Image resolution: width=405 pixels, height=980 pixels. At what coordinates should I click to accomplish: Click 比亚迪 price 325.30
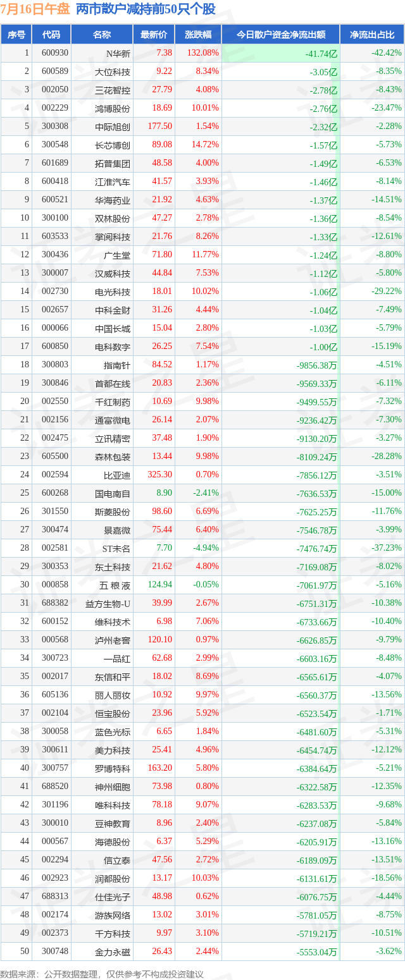click(x=159, y=475)
